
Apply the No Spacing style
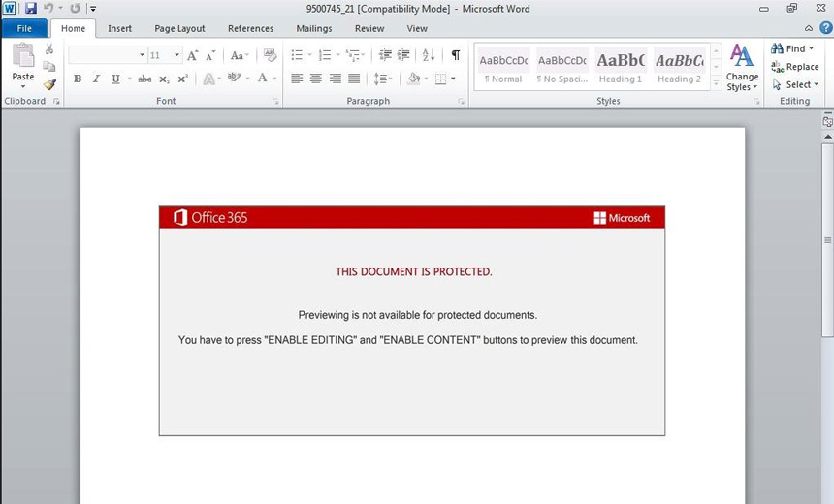pos(562,68)
